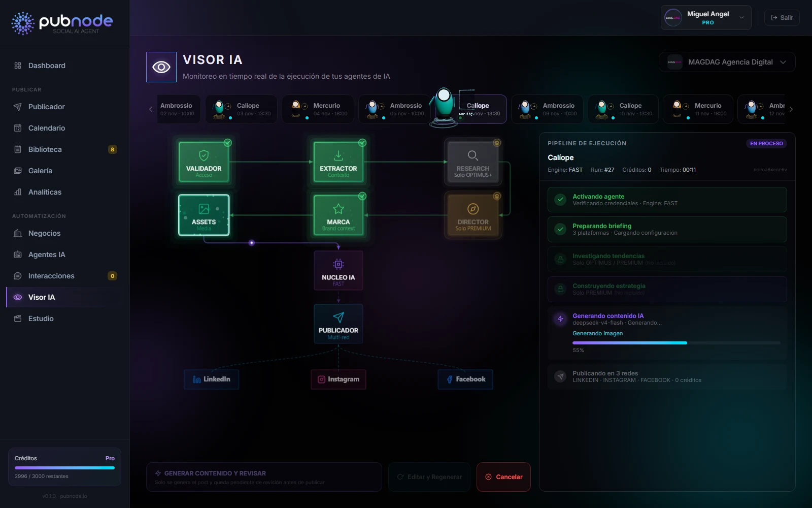Image resolution: width=812 pixels, height=508 pixels.
Task: Select the VALIDADOR Acceso node
Action: tap(204, 162)
